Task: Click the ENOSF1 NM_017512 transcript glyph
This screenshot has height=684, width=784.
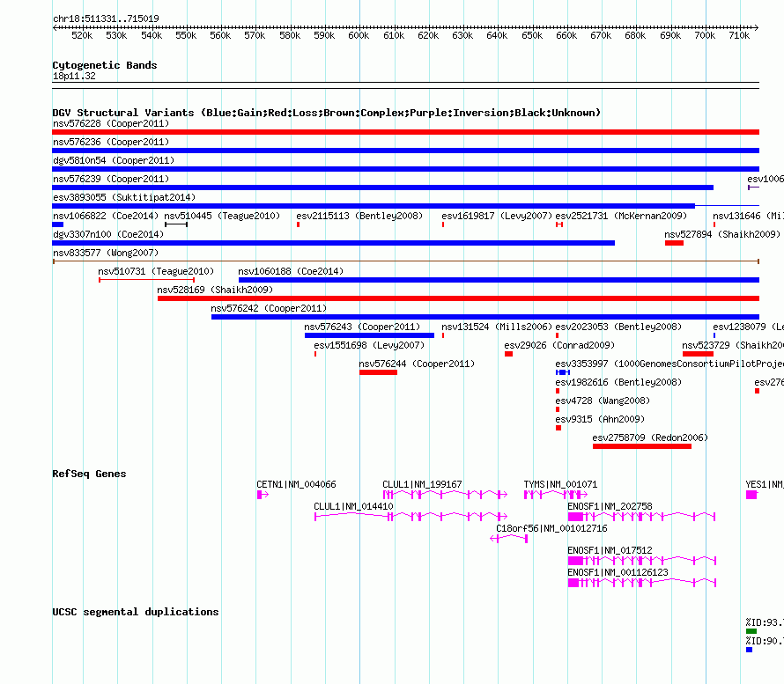Action: coord(642,561)
